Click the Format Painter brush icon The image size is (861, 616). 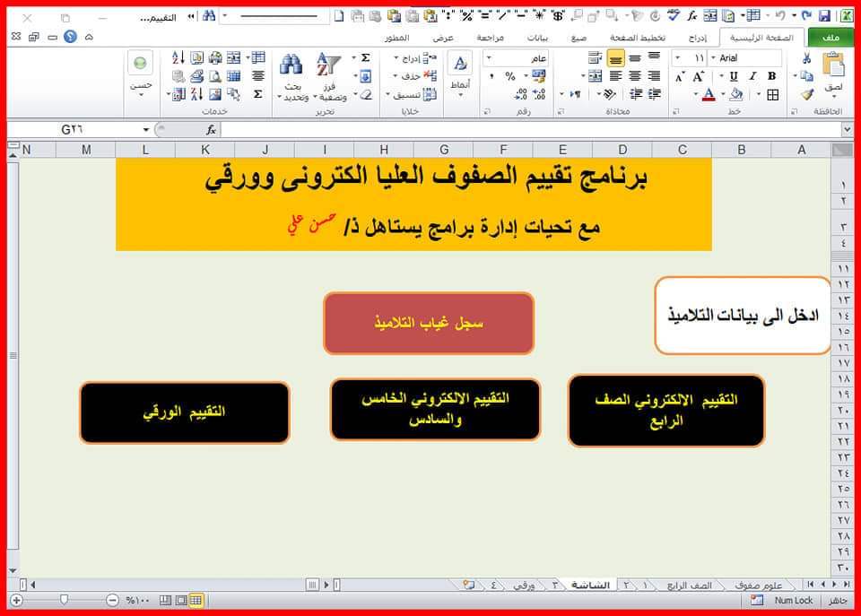(x=806, y=94)
